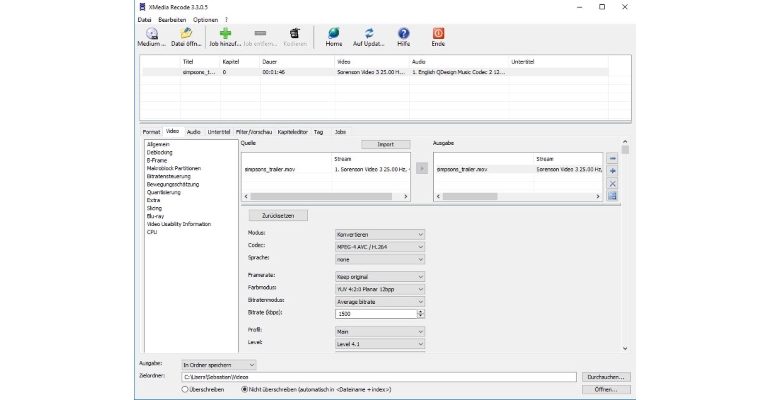Click the red Ende exit icon
This screenshot has height=400, width=770.
[x=438, y=33]
